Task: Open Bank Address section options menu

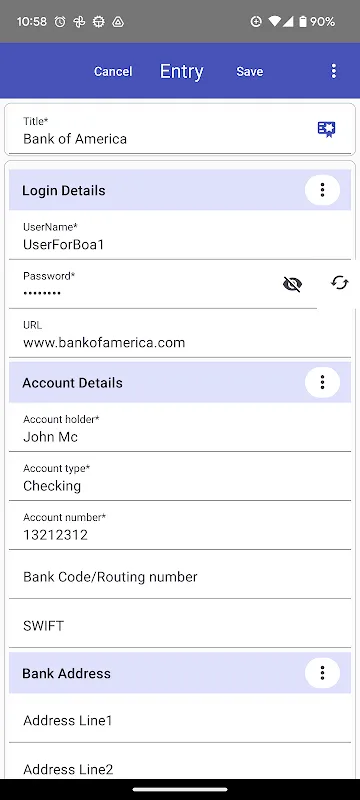Action: 322,673
